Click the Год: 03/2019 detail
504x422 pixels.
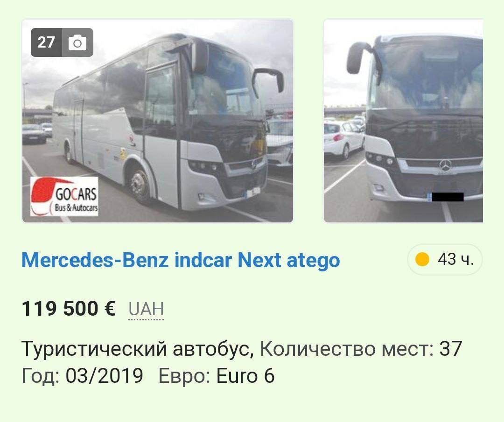82,375
